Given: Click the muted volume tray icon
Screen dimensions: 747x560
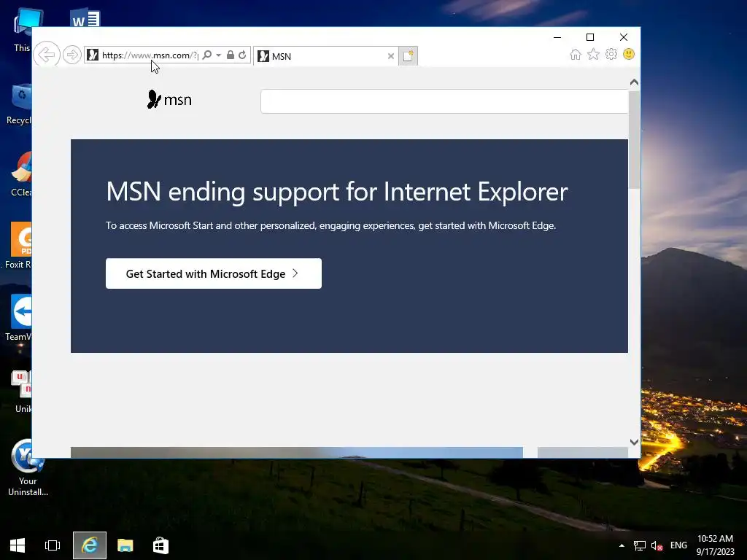Looking at the screenshot, I should (x=657, y=545).
